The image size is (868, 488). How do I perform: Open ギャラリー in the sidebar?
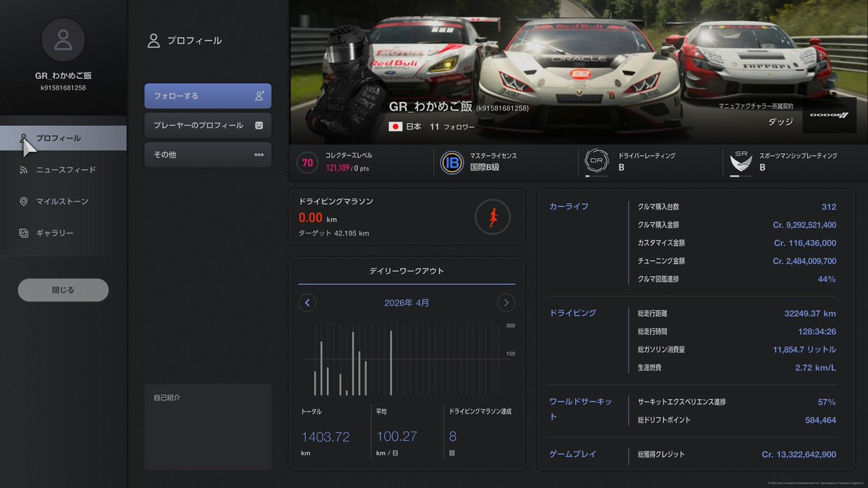pos(63,233)
